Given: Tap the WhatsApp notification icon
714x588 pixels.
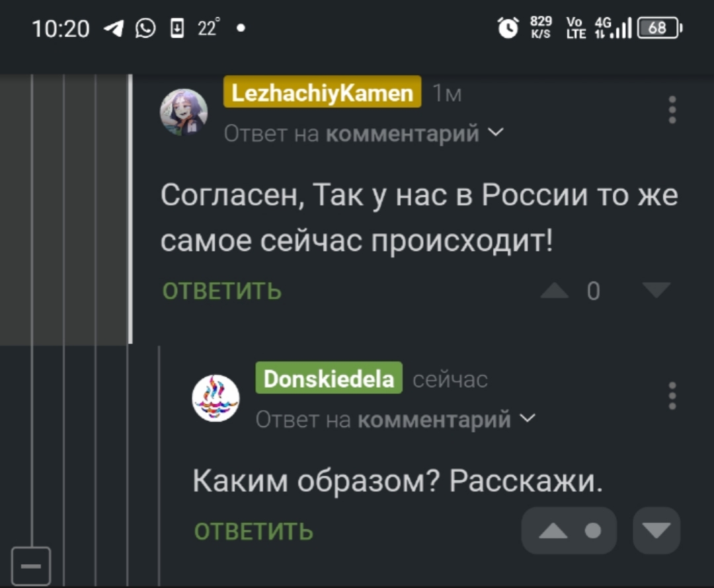Looking at the screenshot, I should pyautogui.click(x=145, y=28).
